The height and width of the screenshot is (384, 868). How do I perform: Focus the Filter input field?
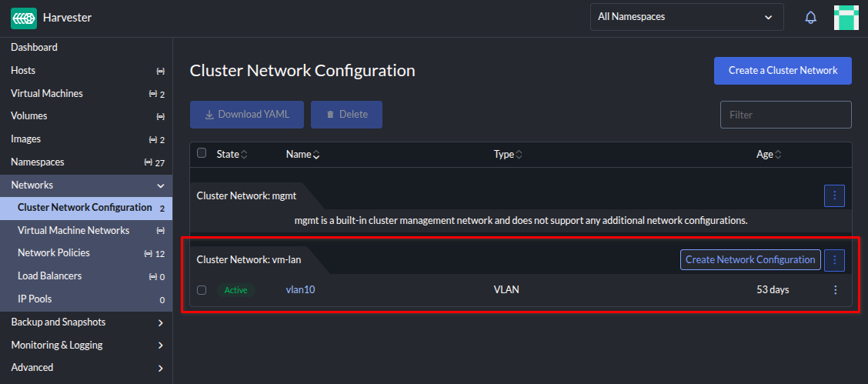785,115
